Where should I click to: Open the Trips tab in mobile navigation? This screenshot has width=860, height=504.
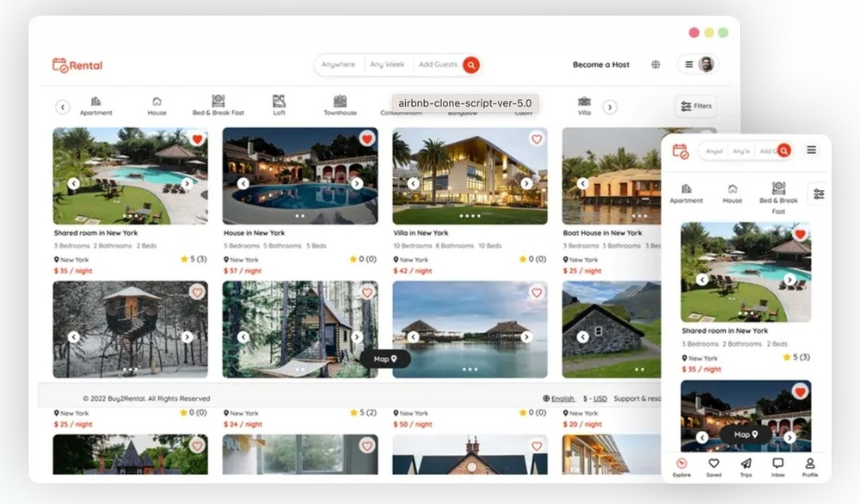click(746, 467)
